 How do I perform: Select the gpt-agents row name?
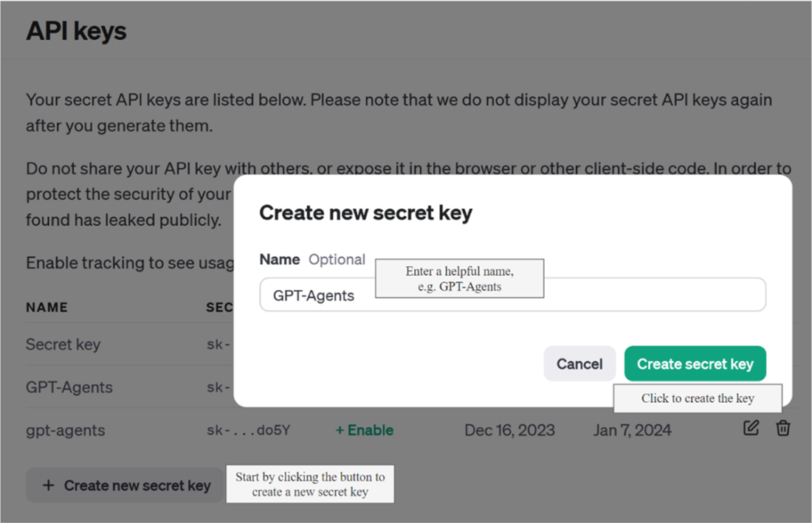(x=65, y=430)
